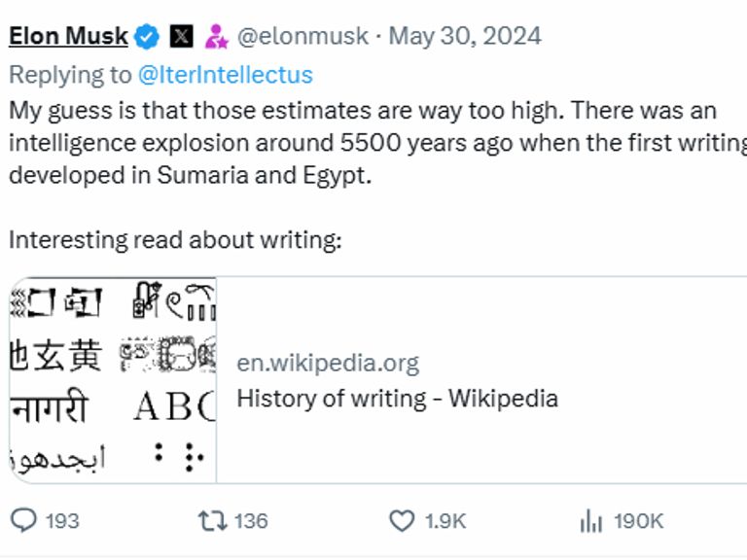The width and height of the screenshot is (747, 560).
Task: Click the May 30, 2024 timestamp
Action: pyautogui.click(x=465, y=37)
